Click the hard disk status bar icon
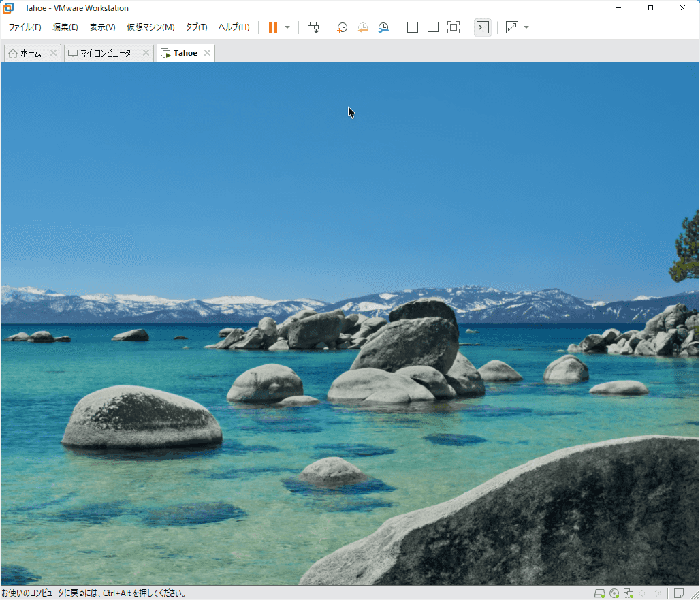The width and height of the screenshot is (700, 600). coord(599,593)
